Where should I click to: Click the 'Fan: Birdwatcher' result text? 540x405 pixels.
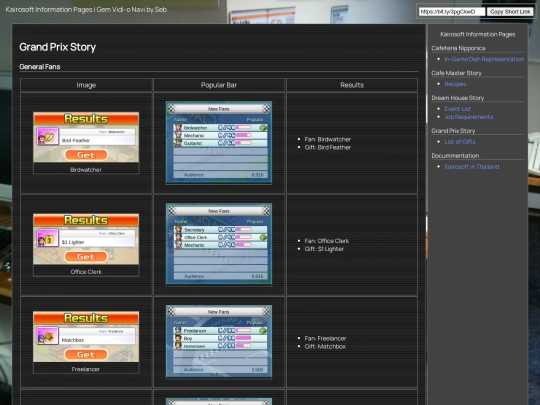tap(328, 139)
